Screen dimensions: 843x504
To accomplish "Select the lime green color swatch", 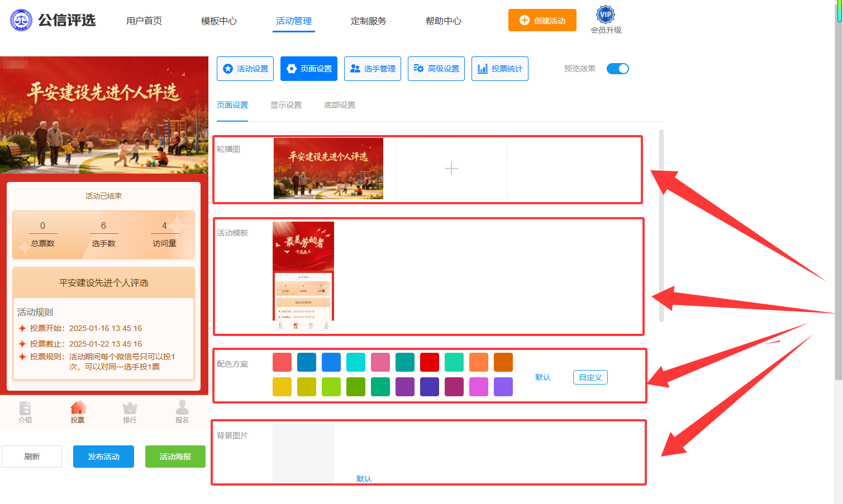I will click(x=331, y=387).
